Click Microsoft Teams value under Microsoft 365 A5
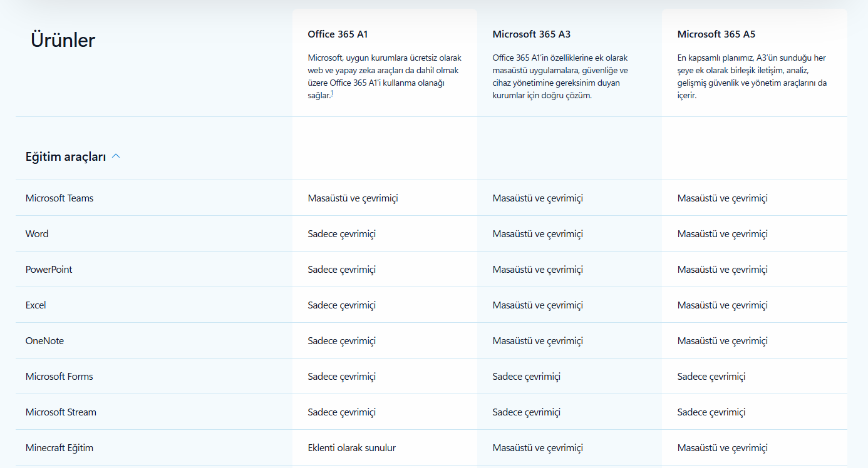The height and width of the screenshot is (468, 868). [x=723, y=198]
